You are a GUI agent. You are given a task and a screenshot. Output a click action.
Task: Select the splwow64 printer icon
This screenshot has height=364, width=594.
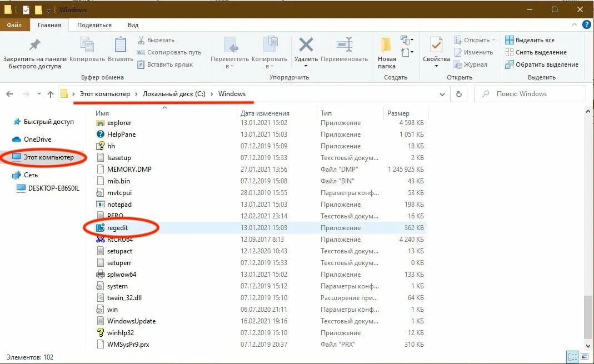point(101,274)
